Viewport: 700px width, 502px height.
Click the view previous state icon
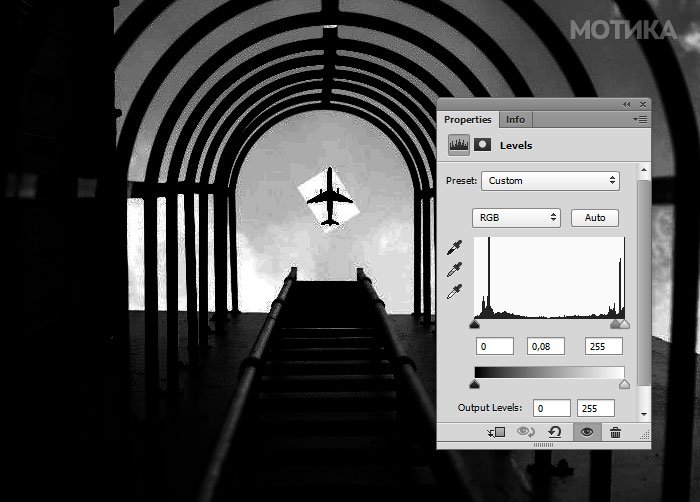coord(525,432)
